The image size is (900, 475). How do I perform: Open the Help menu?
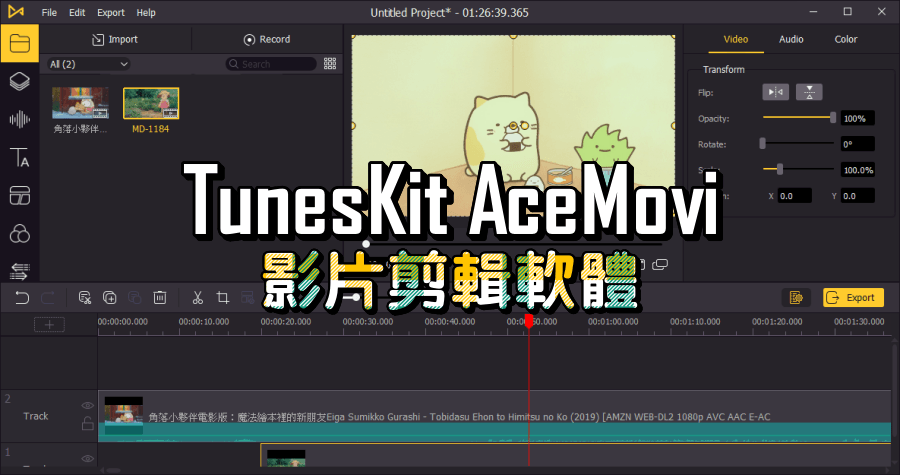[146, 12]
